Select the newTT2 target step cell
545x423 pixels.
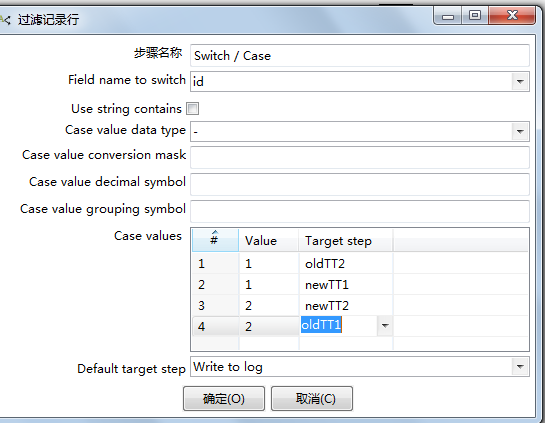click(345, 305)
